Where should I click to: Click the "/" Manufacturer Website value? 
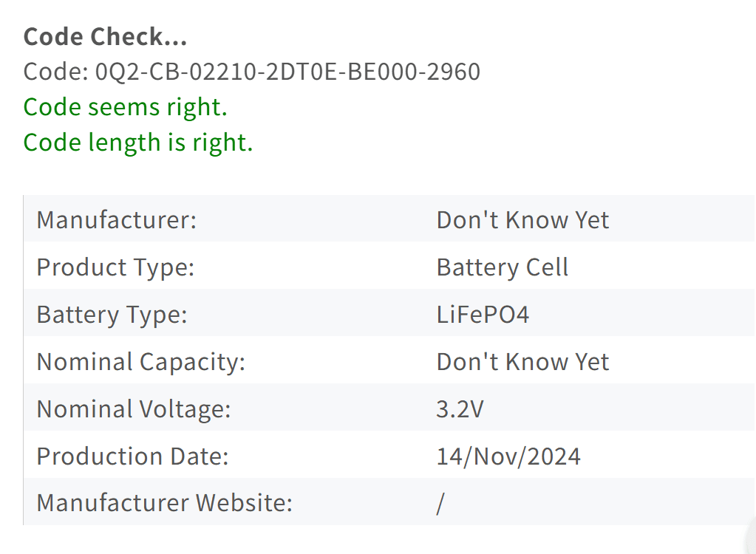click(x=440, y=504)
